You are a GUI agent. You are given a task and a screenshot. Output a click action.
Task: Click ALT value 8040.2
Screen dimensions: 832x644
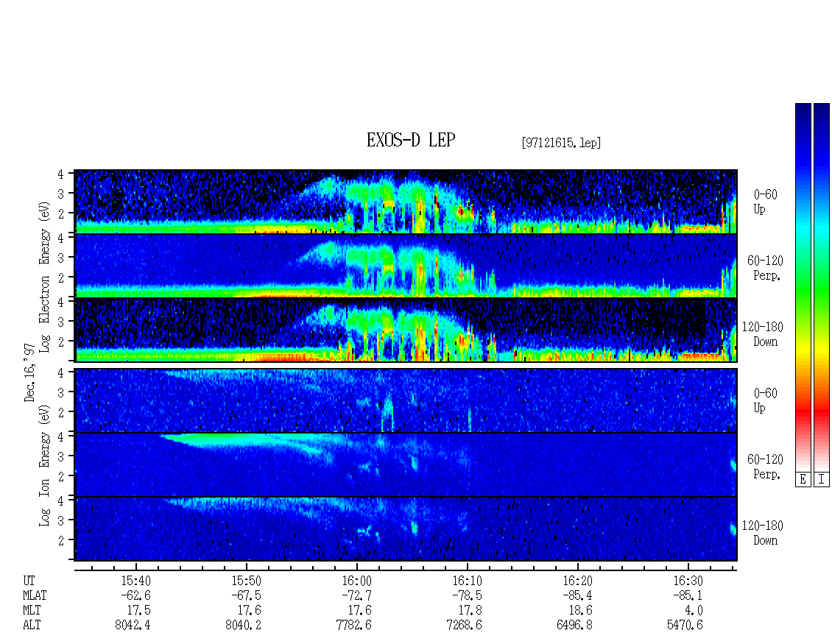[x=243, y=626]
